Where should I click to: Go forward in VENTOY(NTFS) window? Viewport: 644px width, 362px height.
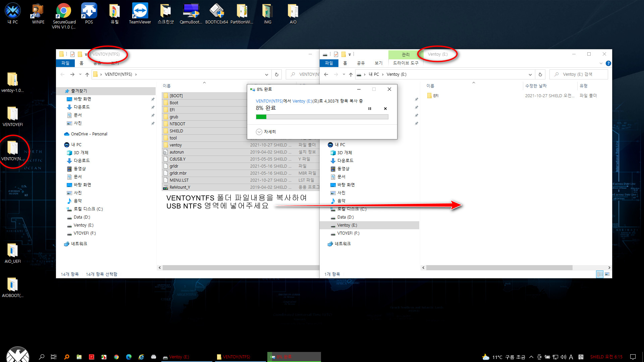click(x=72, y=74)
